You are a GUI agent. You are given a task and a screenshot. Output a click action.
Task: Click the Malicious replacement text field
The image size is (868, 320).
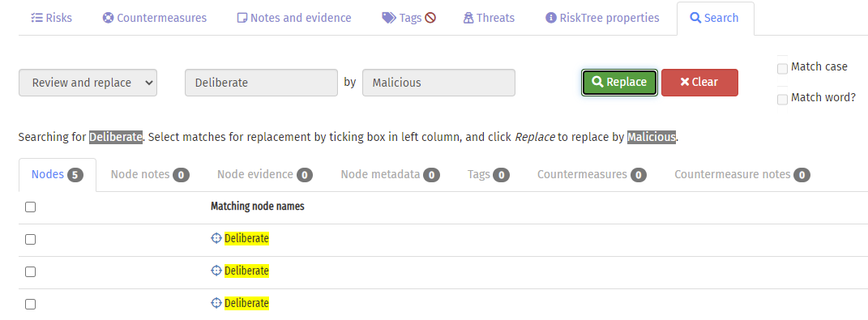coord(439,83)
